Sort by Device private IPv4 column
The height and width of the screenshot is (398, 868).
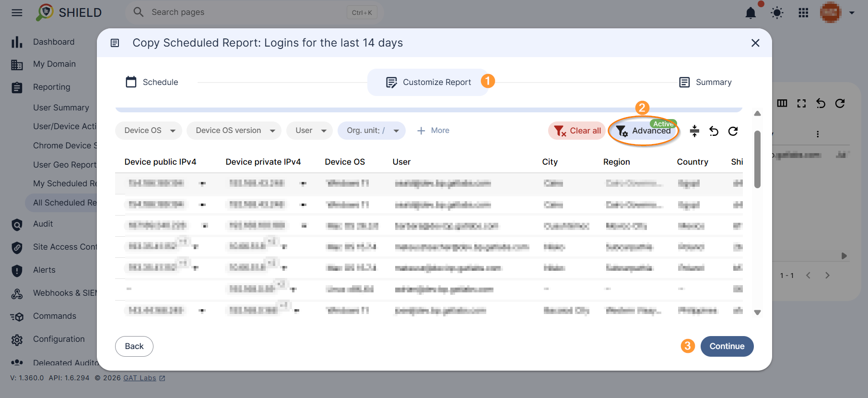coord(263,162)
